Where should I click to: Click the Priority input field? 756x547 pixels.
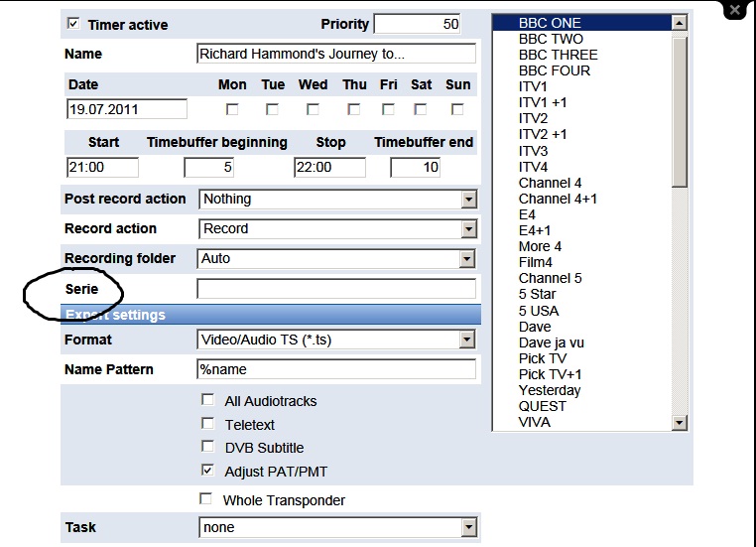[417, 24]
